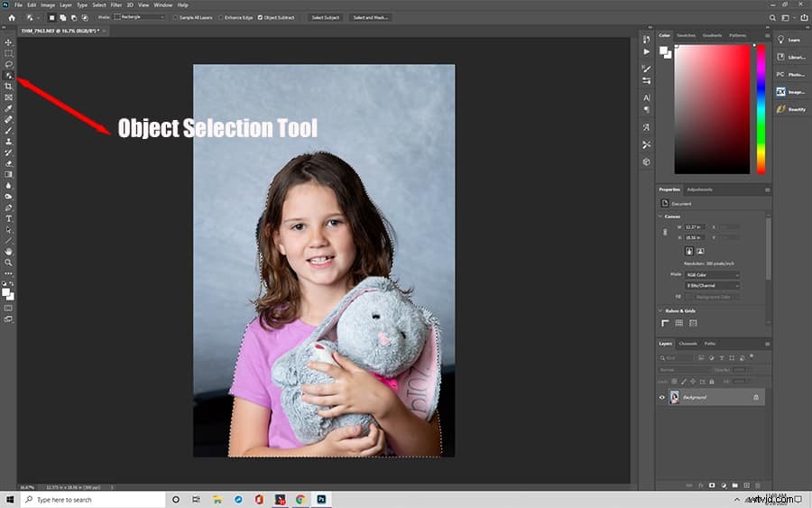Hide the Background layer eye icon
The width and height of the screenshot is (812, 508).
(662, 398)
